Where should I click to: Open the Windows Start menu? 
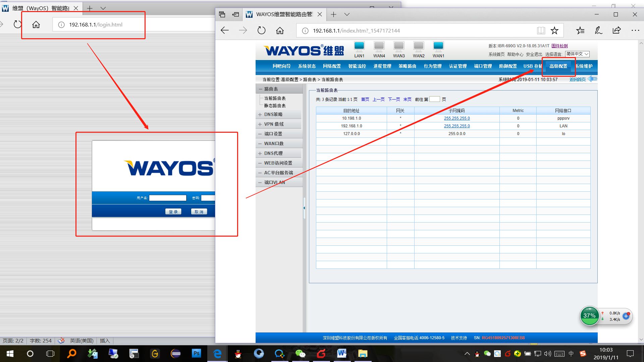pyautogui.click(x=10, y=354)
